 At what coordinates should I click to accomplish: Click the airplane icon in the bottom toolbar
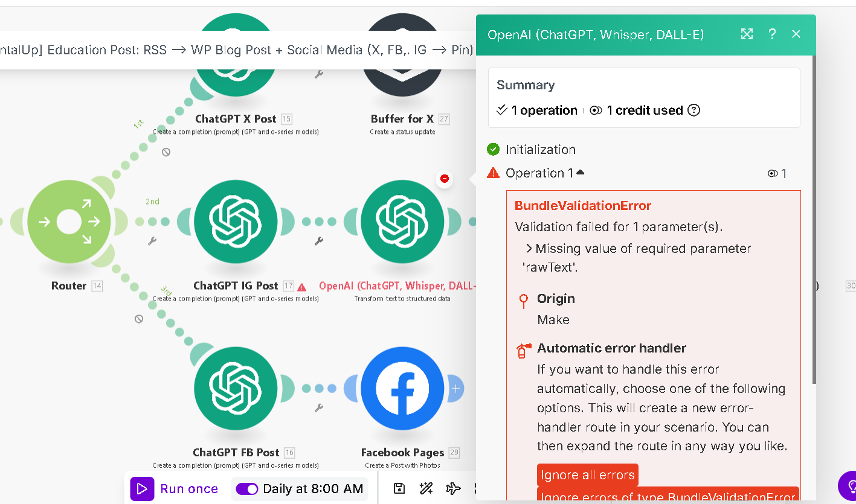pos(453,488)
